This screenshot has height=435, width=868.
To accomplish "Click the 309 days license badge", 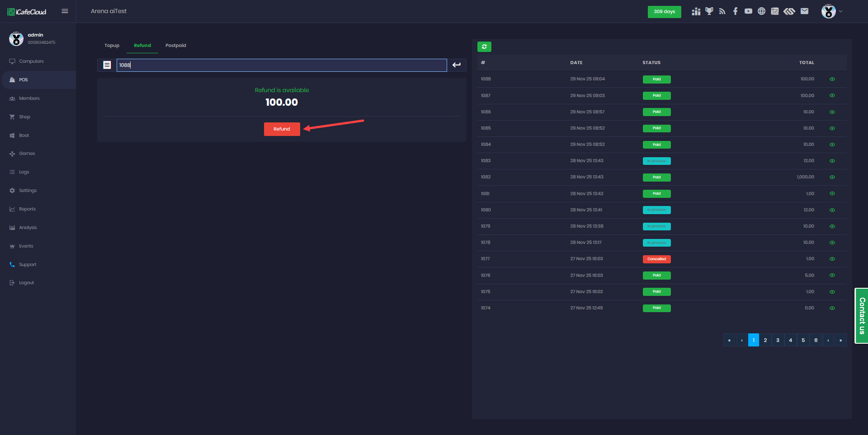I will point(664,12).
